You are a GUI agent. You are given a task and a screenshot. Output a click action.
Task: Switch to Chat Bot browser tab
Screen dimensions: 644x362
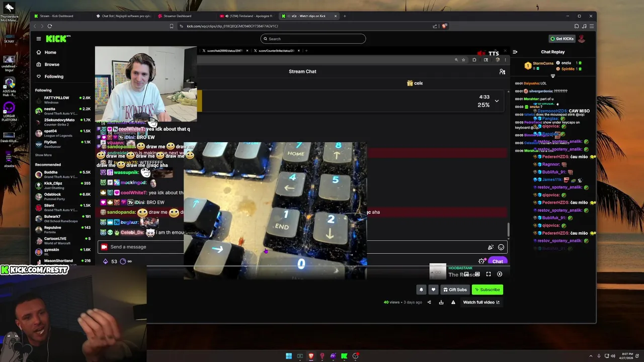pos(123,16)
